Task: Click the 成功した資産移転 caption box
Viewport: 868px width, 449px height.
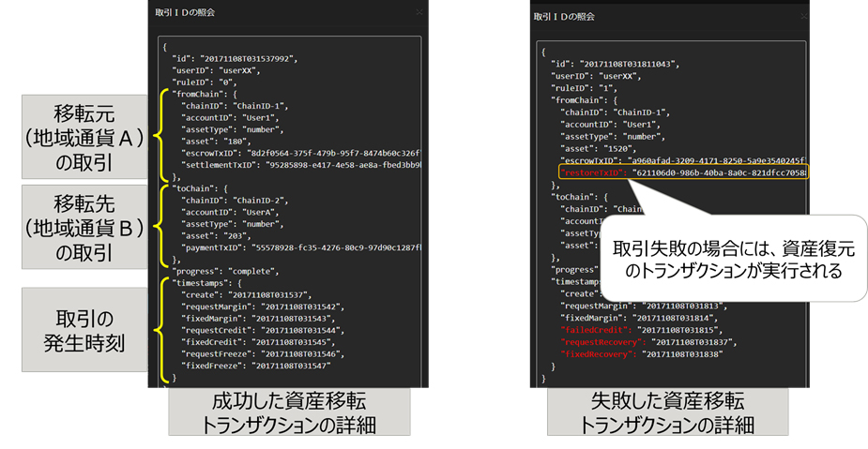Action: pos(289,412)
